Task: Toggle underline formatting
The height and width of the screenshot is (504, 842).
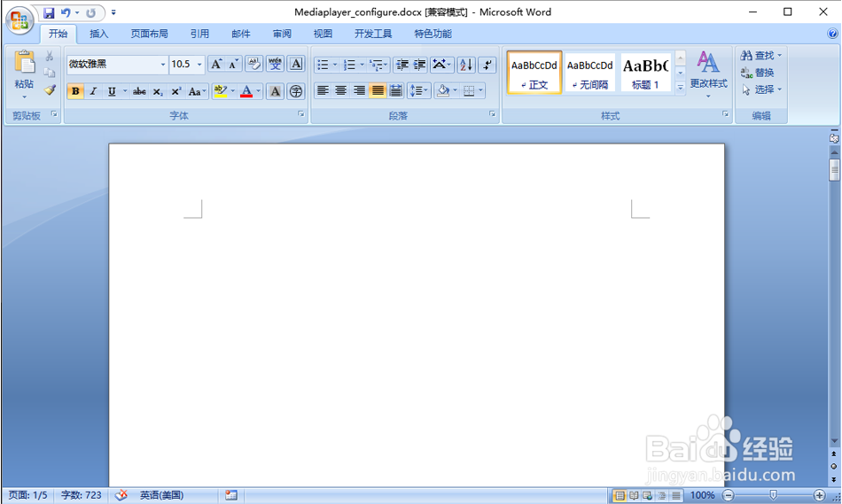Action: 112,91
